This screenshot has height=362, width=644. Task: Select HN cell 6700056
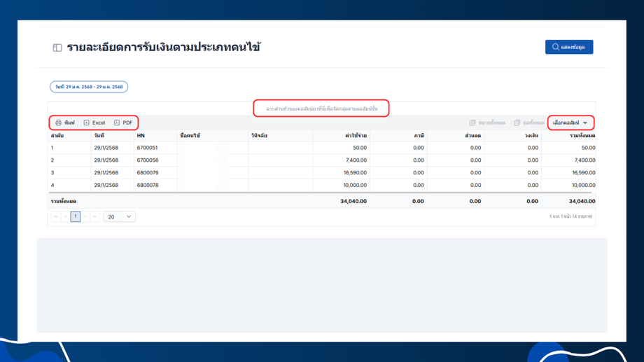coord(148,160)
